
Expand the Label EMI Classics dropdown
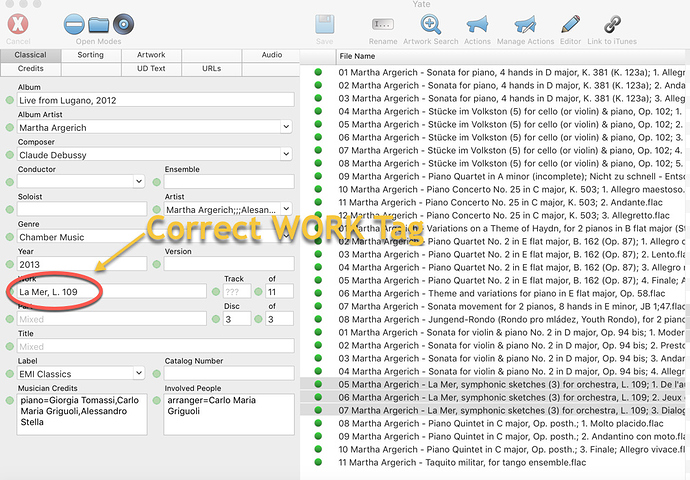pos(139,373)
